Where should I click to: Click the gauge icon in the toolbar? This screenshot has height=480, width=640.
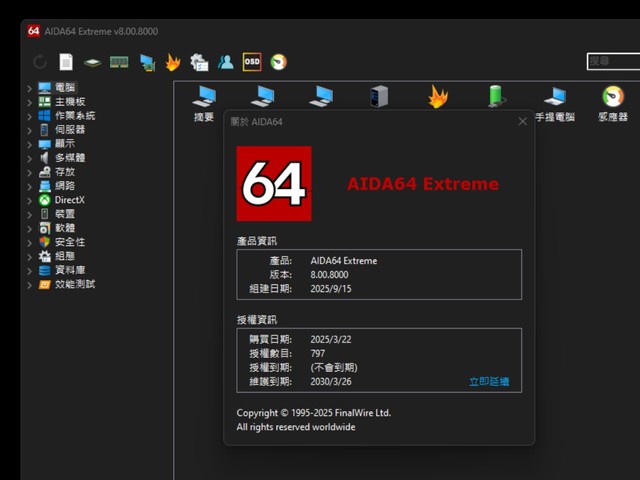click(x=279, y=62)
